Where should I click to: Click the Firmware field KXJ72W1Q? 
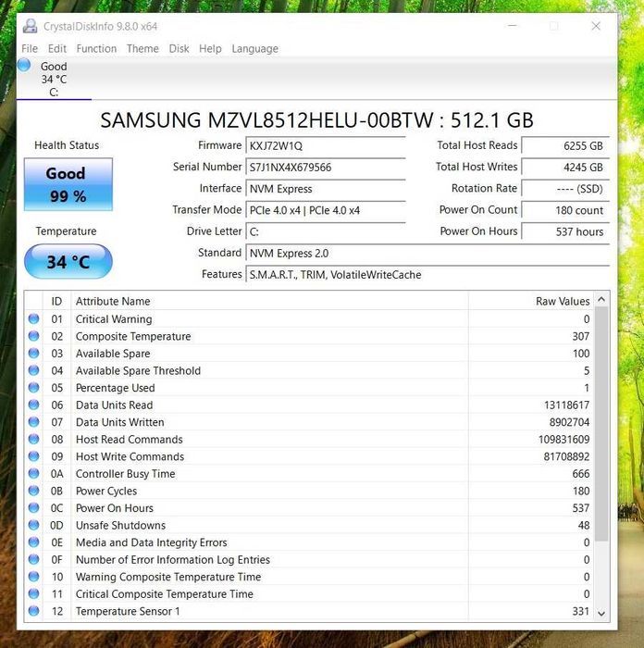(326, 145)
